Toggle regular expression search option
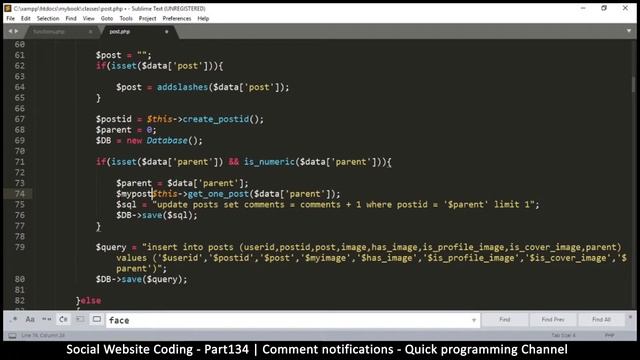The height and width of the screenshot is (360, 640). click(14, 320)
